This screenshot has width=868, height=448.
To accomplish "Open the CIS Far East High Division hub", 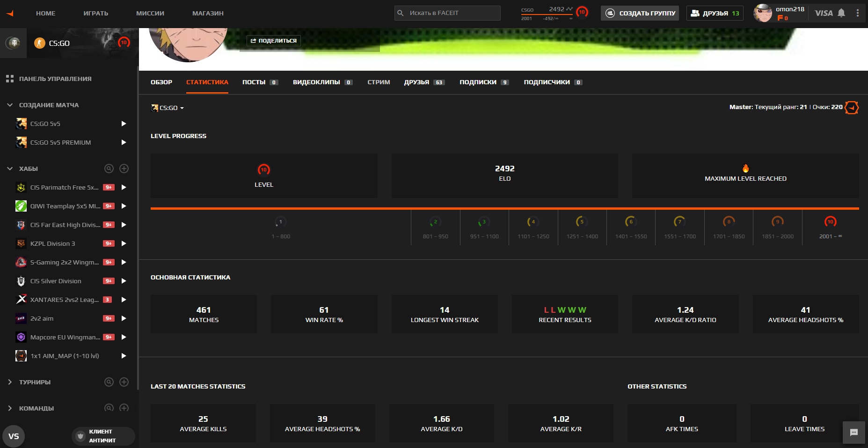I will pos(66,225).
